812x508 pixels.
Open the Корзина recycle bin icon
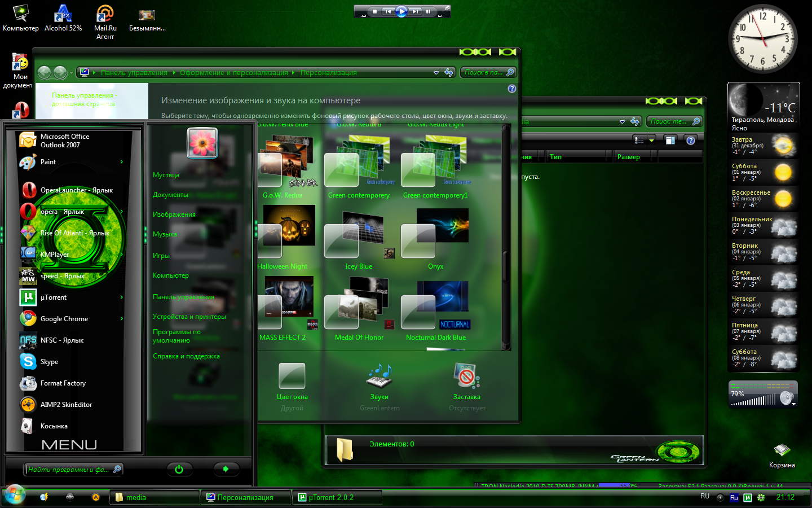pyautogui.click(x=782, y=456)
